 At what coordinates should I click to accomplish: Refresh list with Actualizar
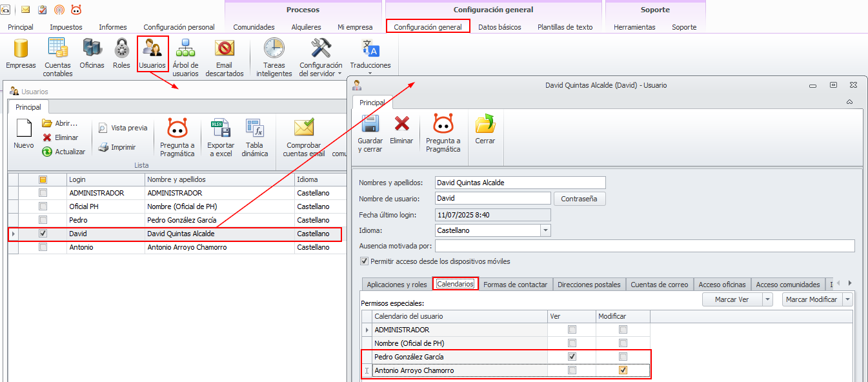coord(63,152)
